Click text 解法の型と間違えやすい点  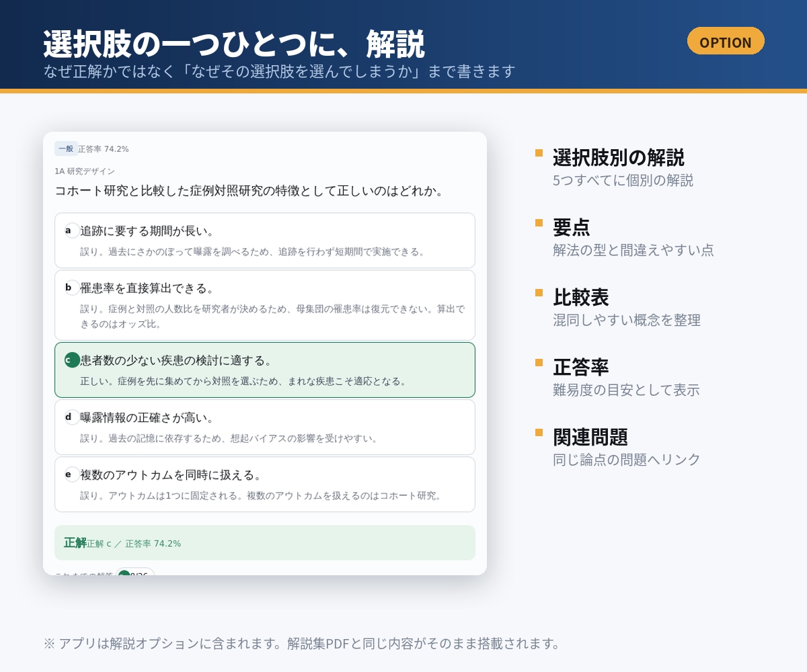tap(633, 251)
